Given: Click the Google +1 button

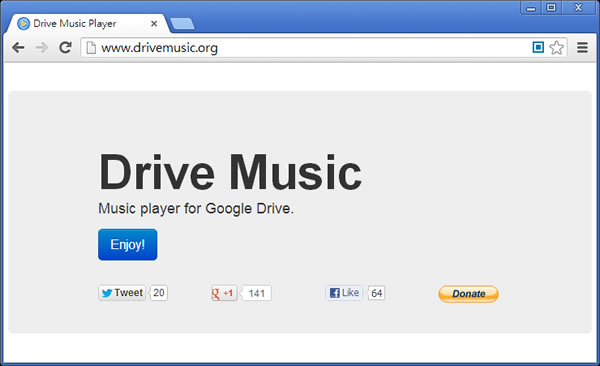Looking at the screenshot, I should tap(224, 293).
